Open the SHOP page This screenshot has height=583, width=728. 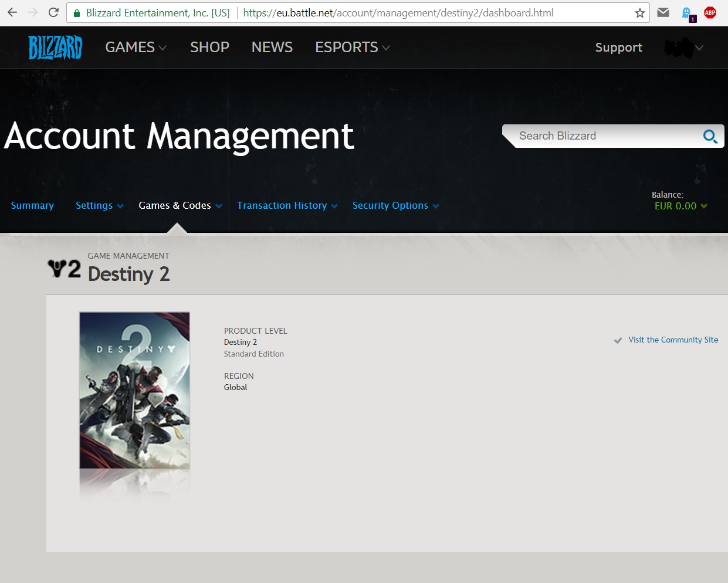point(209,48)
